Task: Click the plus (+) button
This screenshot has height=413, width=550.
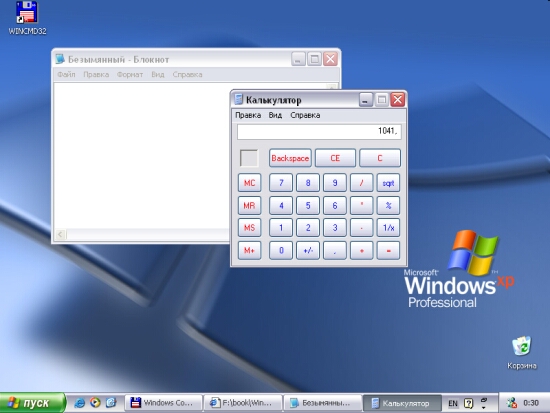Action: click(x=362, y=250)
